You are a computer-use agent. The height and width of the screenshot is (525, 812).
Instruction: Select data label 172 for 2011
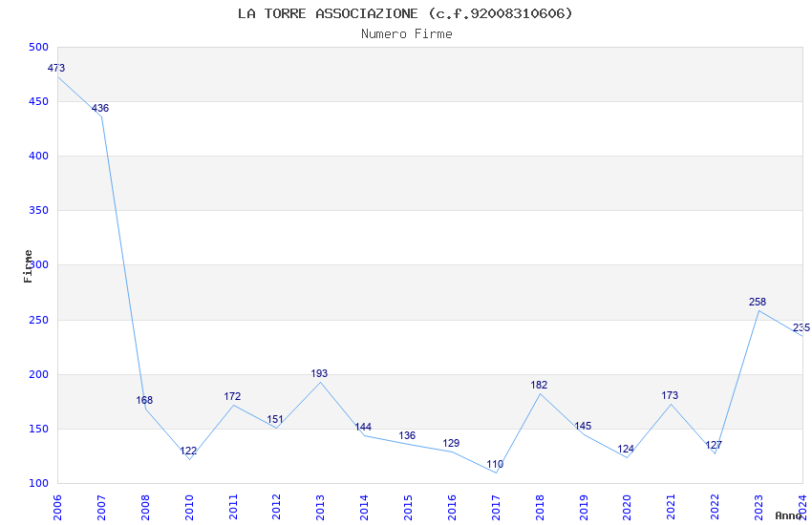click(232, 396)
